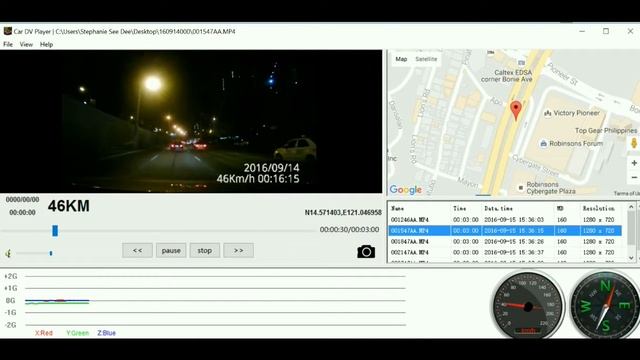This screenshot has width=640, height=360.
Task: Click the 00:00:30/00:03:00 time counter
Action: (x=349, y=230)
